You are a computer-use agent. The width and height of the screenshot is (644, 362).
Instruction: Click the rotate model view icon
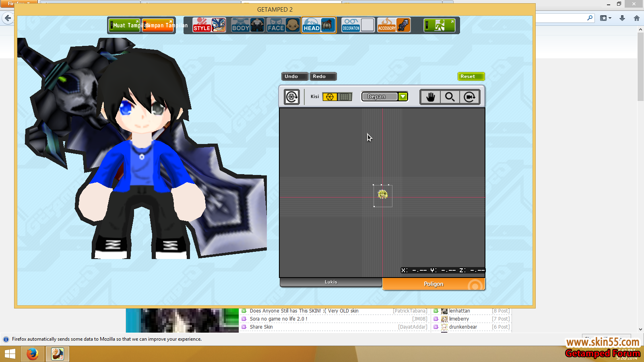[x=292, y=97]
